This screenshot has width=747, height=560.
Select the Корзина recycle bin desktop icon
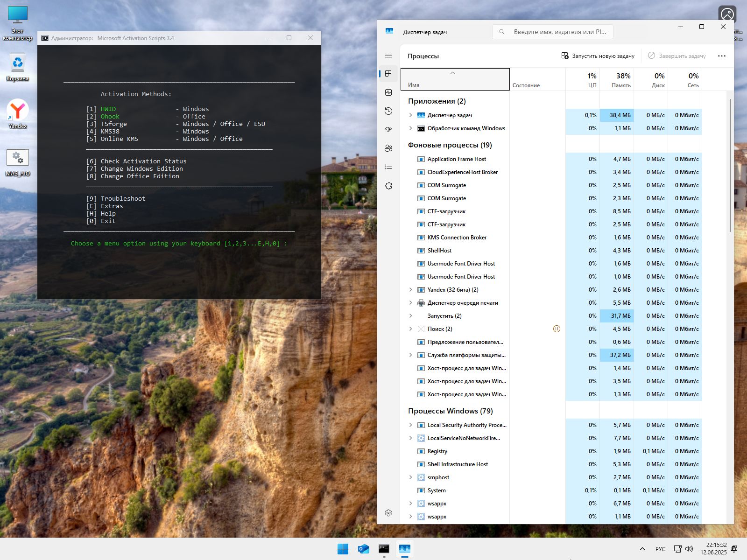point(18,68)
